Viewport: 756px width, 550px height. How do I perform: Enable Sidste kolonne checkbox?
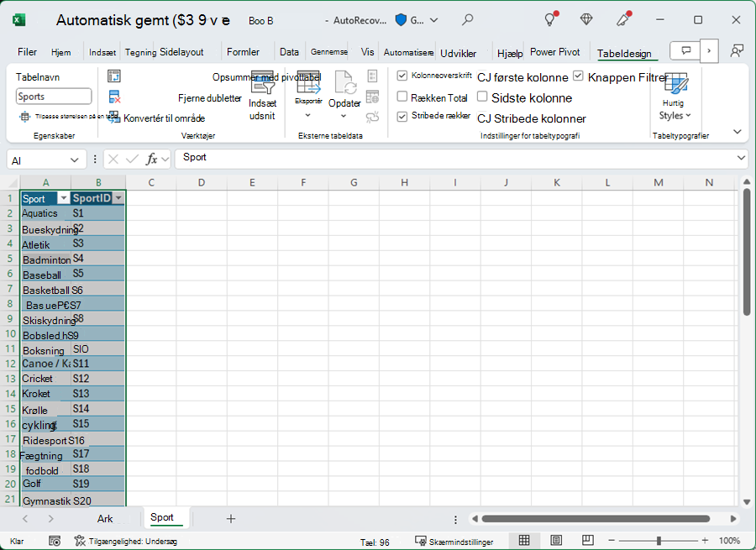pyautogui.click(x=482, y=97)
